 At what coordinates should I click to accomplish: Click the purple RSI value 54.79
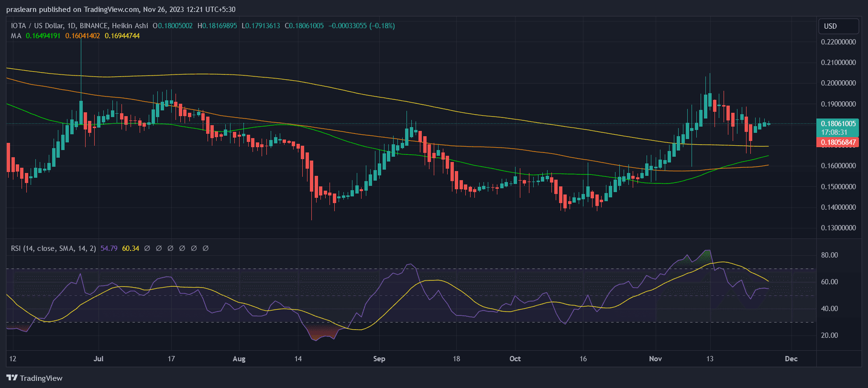109,248
